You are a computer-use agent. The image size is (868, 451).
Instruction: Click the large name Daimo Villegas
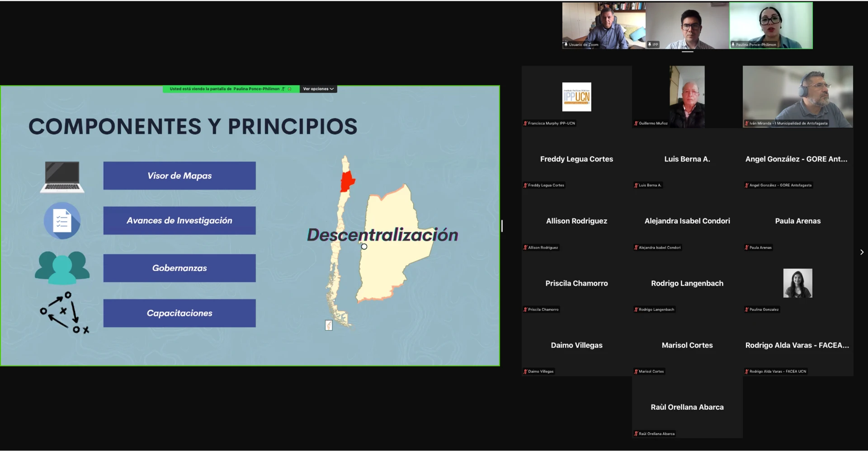[x=576, y=345]
